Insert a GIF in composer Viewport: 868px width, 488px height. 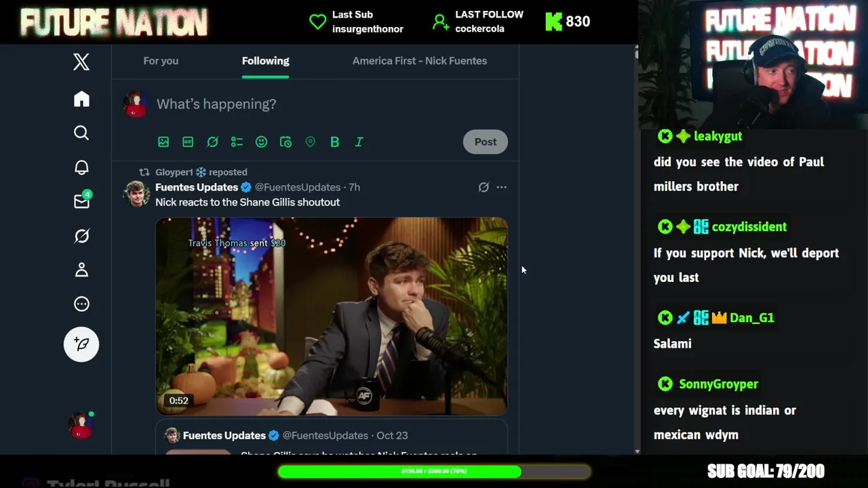188,142
